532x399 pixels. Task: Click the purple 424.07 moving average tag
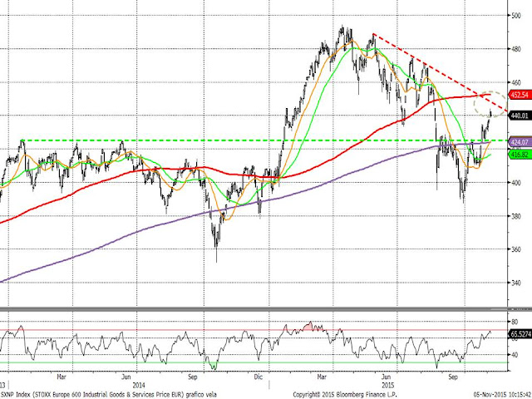coord(520,143)
